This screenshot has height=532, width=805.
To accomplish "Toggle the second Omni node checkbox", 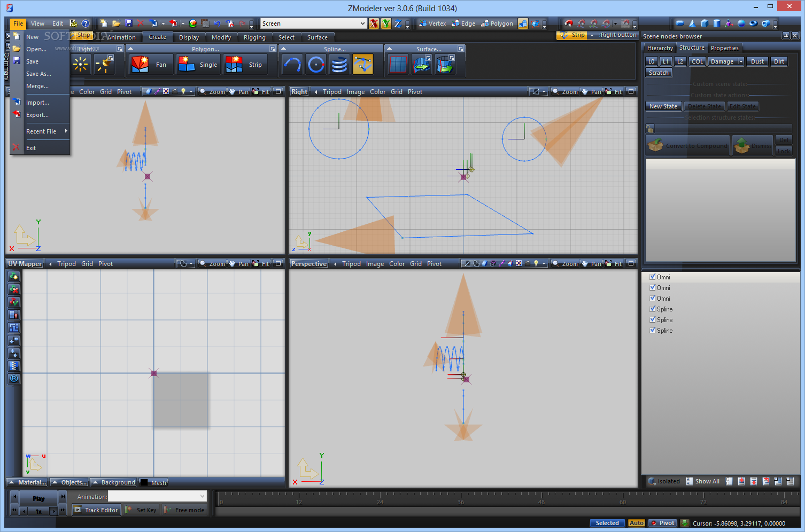I will [x=652, y=287].
